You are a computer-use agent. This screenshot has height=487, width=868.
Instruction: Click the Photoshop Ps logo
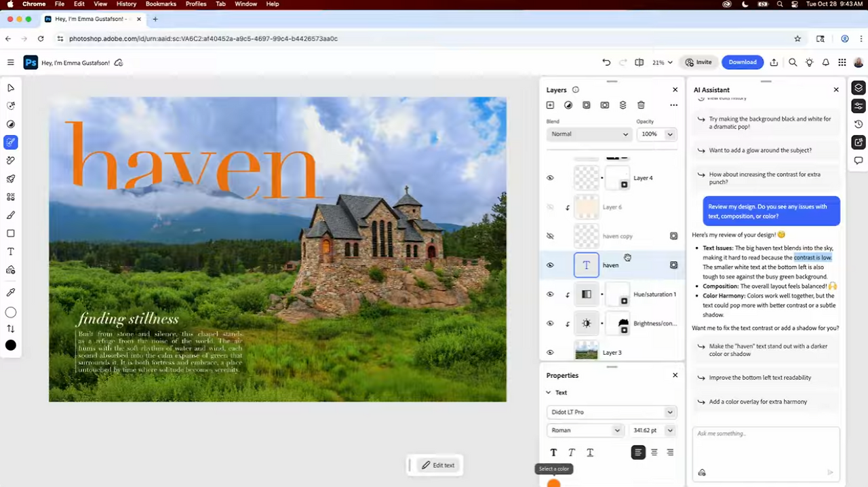pos(31,62)
